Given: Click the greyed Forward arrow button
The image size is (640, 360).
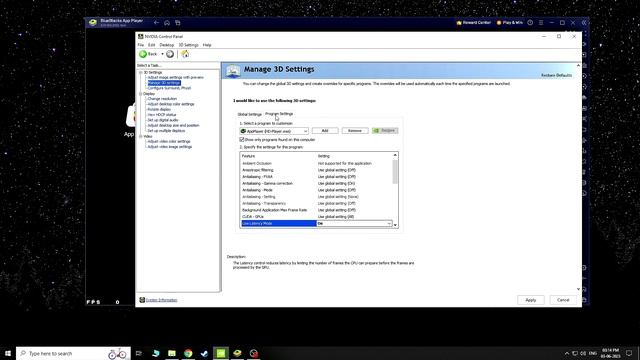Looking at the screenshot, I should (x=170, y=54).
